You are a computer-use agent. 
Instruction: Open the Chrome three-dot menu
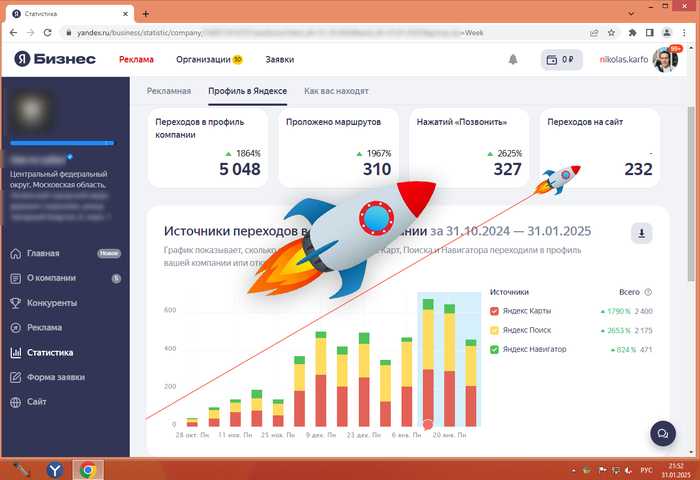pyautogui.click(x=684, y=33)
